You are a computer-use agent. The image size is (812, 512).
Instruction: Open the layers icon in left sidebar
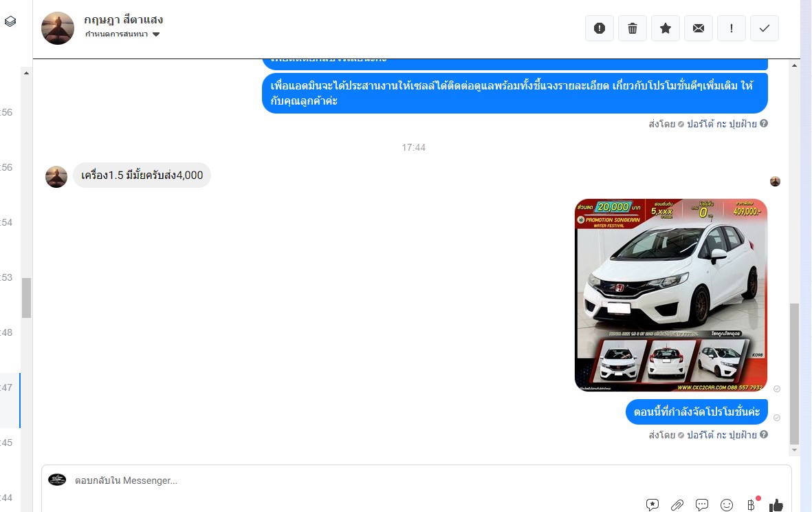10,21
